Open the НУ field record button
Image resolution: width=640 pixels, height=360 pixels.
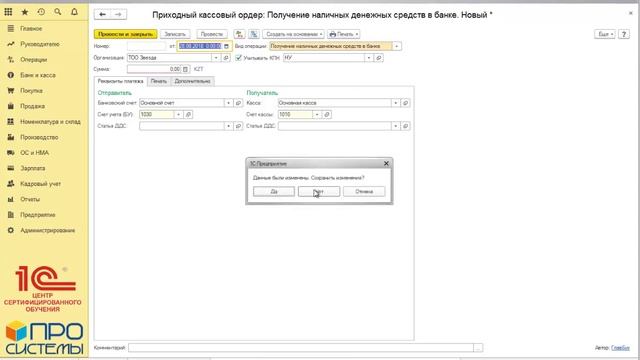(379, 58)
